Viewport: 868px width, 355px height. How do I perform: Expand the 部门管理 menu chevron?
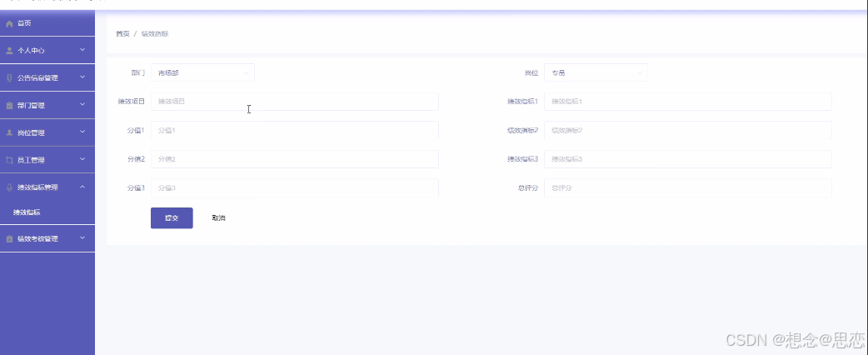pos(82,105)
